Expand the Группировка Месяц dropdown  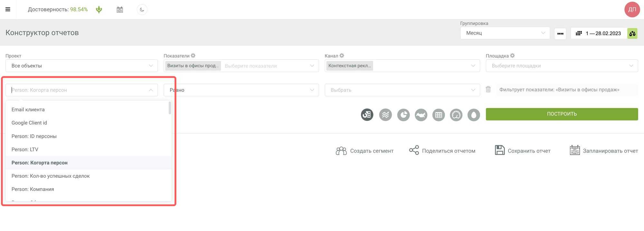click(505, 33)
